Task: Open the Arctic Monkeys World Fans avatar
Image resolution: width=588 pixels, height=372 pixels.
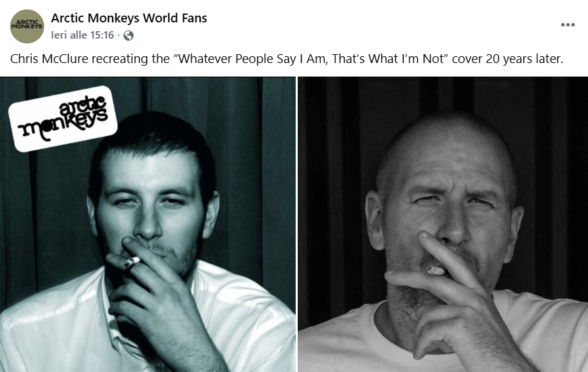Action: point(27,26)
